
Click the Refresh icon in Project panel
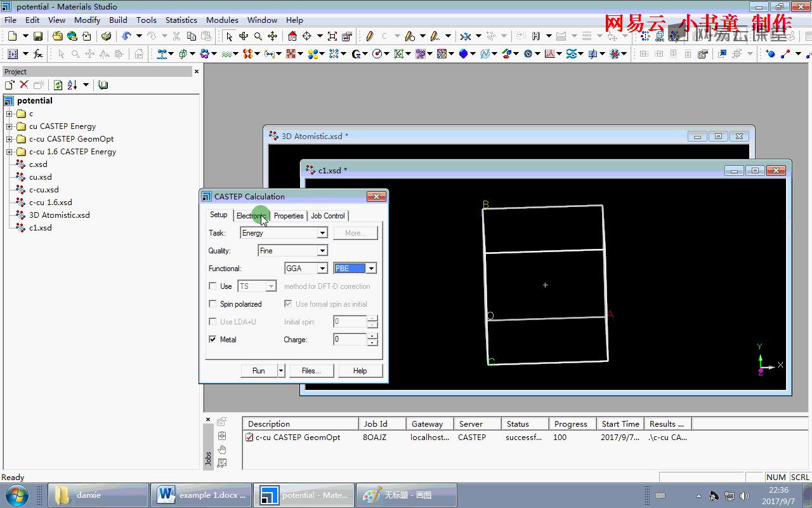click(x=58, y=84)
